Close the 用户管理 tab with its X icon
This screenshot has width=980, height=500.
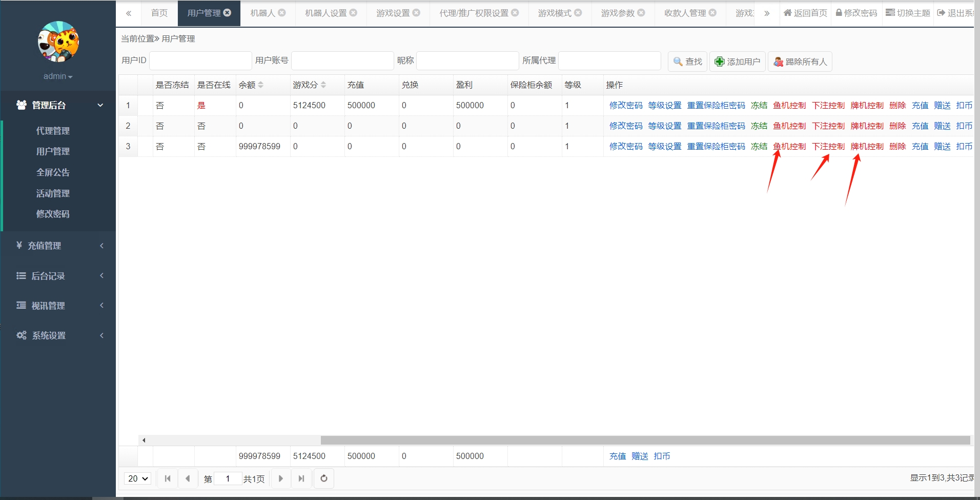point(227,13)
